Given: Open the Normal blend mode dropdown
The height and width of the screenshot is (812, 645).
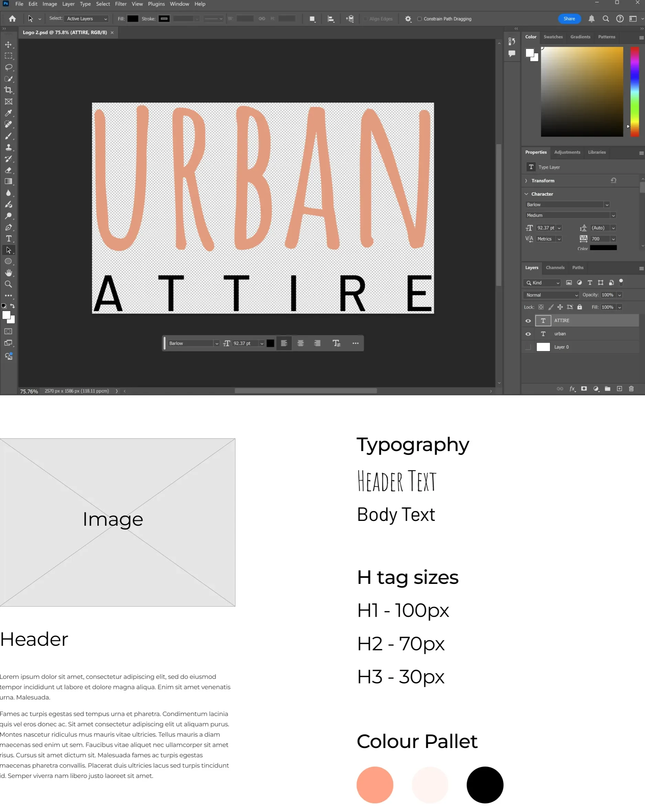Looking at the screenshot, I should (x=551, y=295).
